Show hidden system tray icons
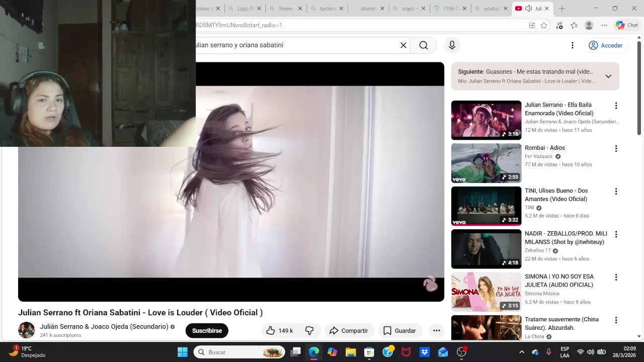 point(522,352)
